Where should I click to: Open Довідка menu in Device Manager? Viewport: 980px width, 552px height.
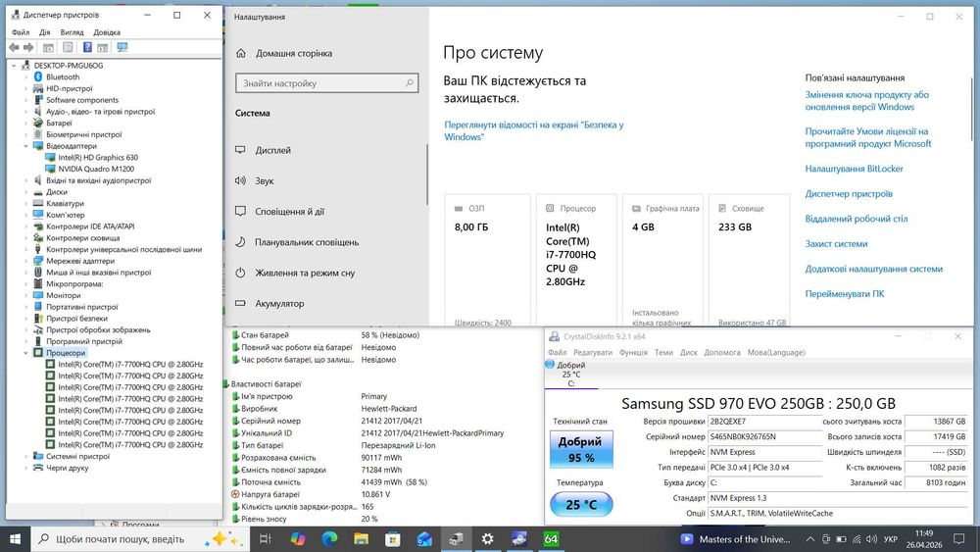(x=107, y=32)
